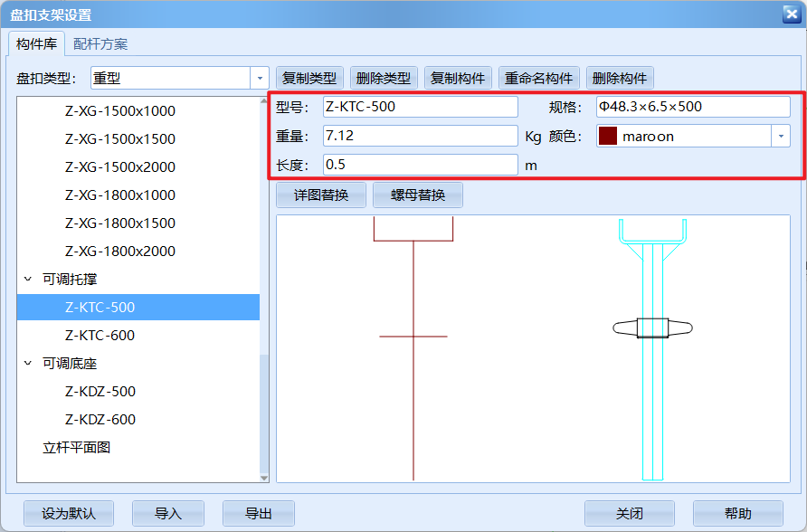Click the 删除类型 button
This screenshot has height=532, width=807.
(x=384, y=79)
